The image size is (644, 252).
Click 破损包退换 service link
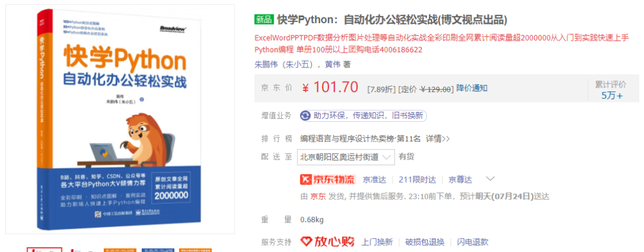tap(425, 242)
